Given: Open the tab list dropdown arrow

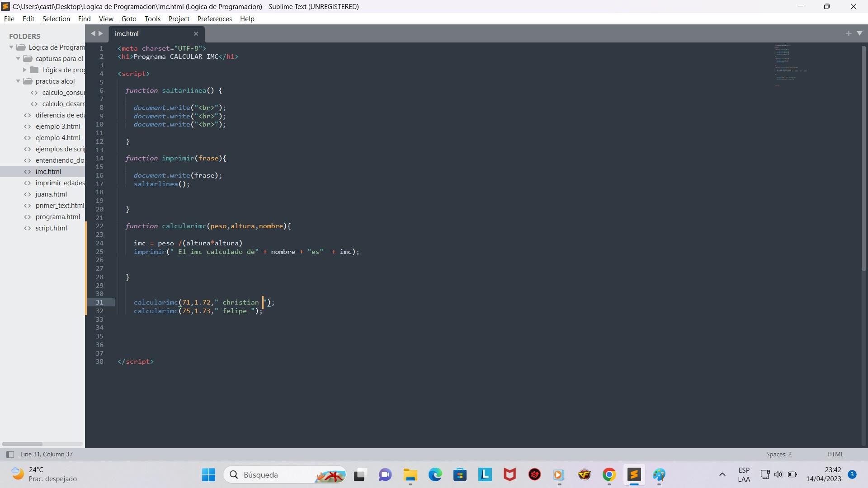Looking at the screenshot, I should coord(859,33).
